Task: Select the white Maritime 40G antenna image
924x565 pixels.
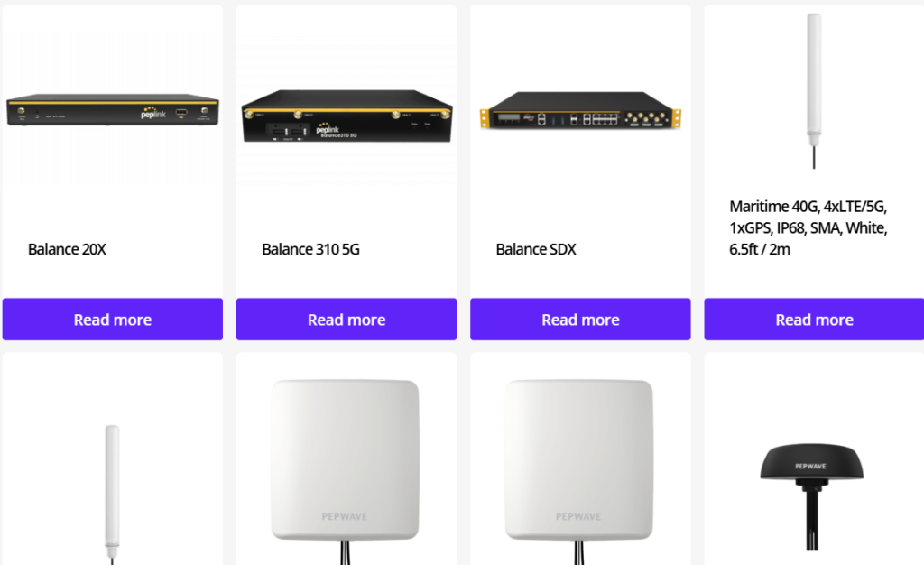Action: point(814,90)
